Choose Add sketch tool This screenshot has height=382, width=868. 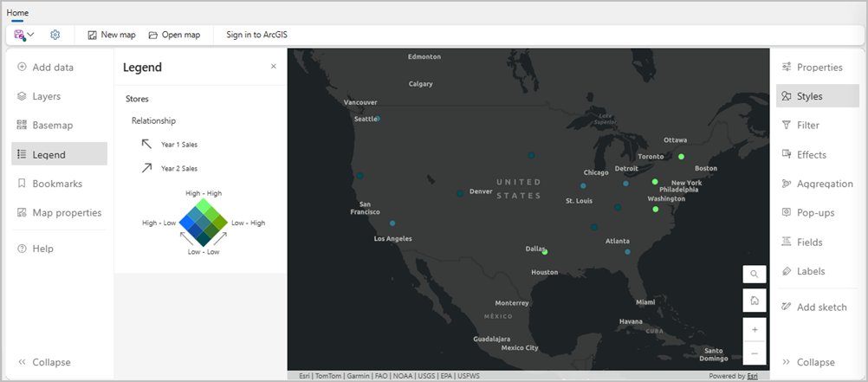click(818, 308)
